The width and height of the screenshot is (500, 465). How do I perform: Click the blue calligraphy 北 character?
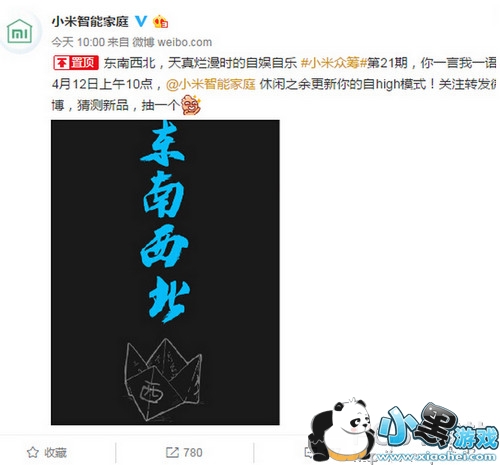pos(169,301)
